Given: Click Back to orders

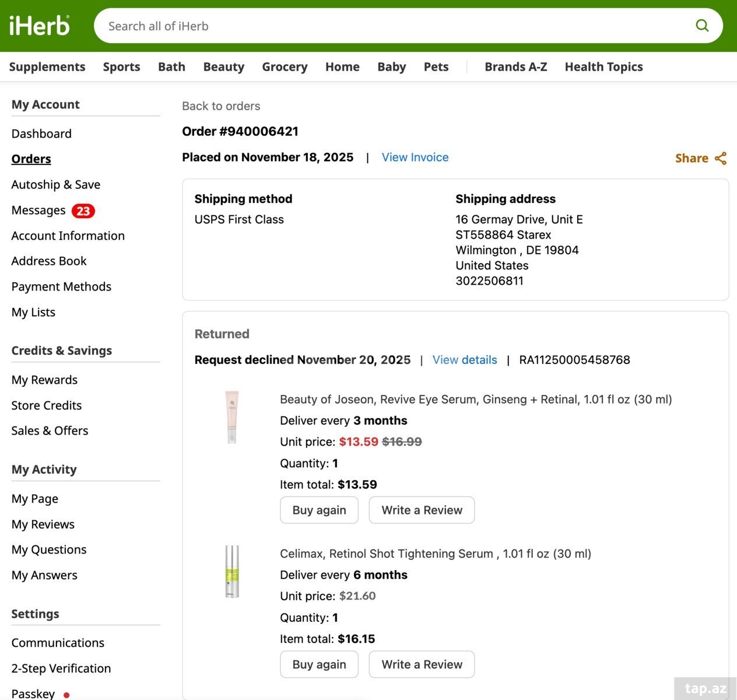Looking at the screenshot, I should click(x=221, y=106).
